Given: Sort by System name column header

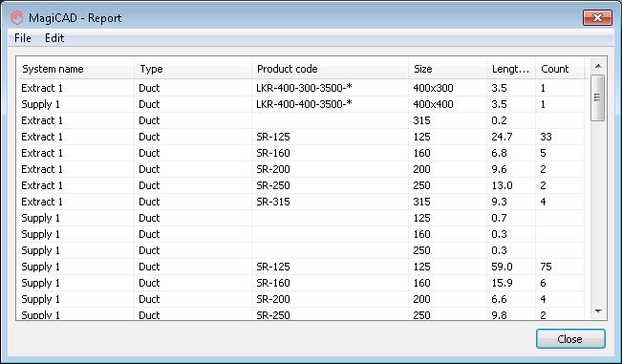Looking at the screenshot, I should coord(75,69).
